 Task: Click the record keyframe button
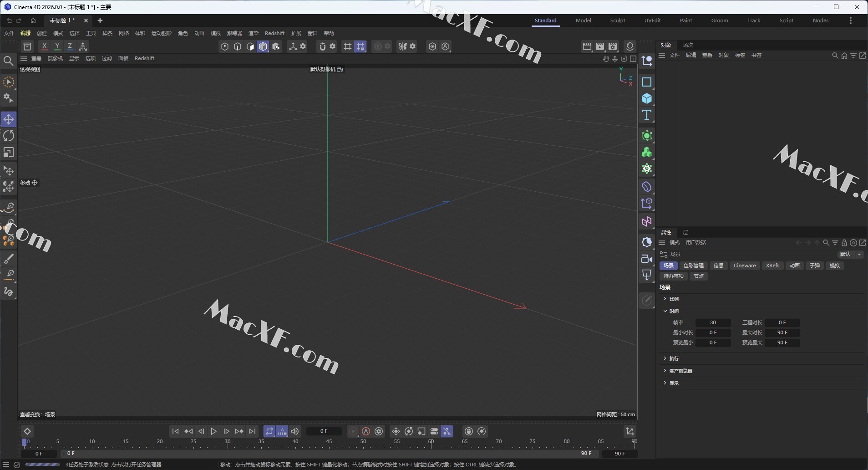353,431
